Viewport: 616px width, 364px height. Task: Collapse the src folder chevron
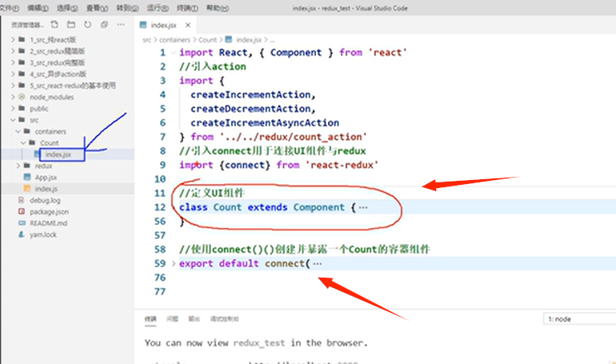(x=13, y=120)
